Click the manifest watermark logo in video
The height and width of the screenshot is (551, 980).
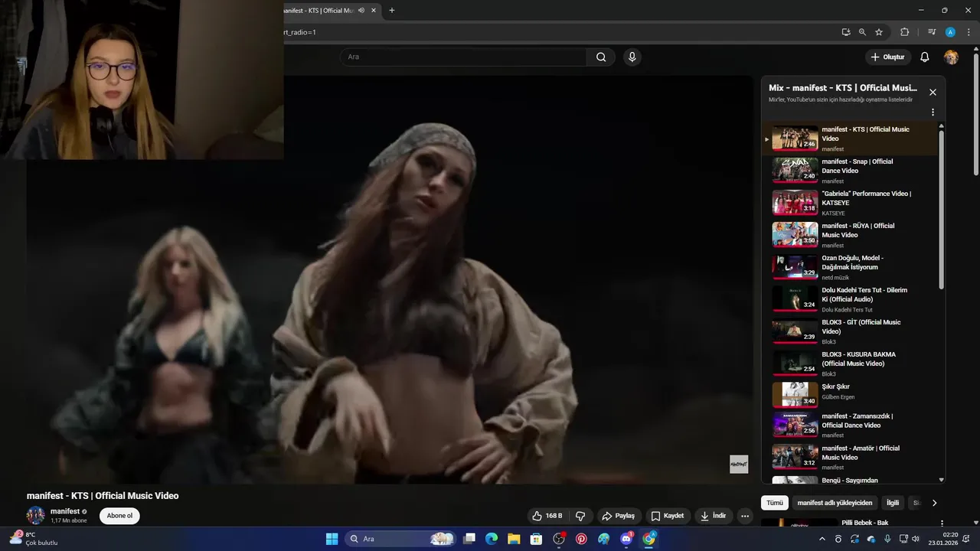point(739,464)
